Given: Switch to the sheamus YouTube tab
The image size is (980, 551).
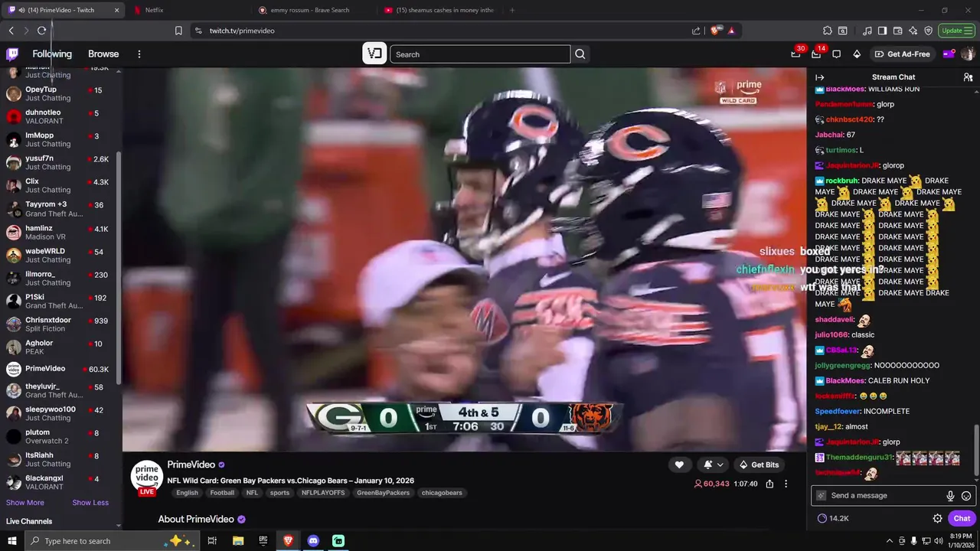Looking at the screenshot, I should [x=440, y=10].
